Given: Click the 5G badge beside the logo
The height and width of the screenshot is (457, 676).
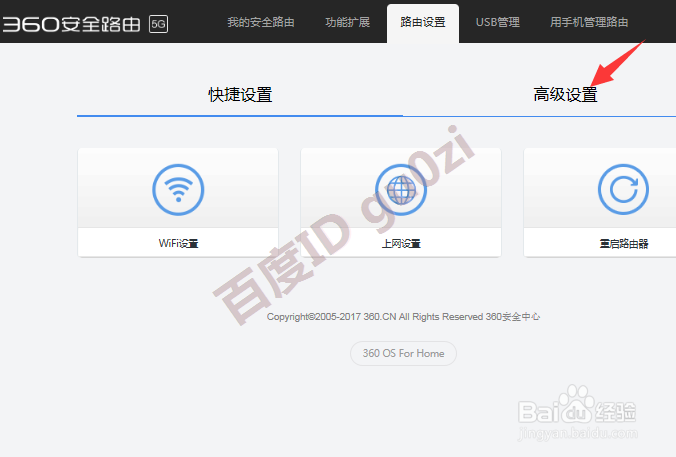Looking at the screenshot, I should pos(158,24).
